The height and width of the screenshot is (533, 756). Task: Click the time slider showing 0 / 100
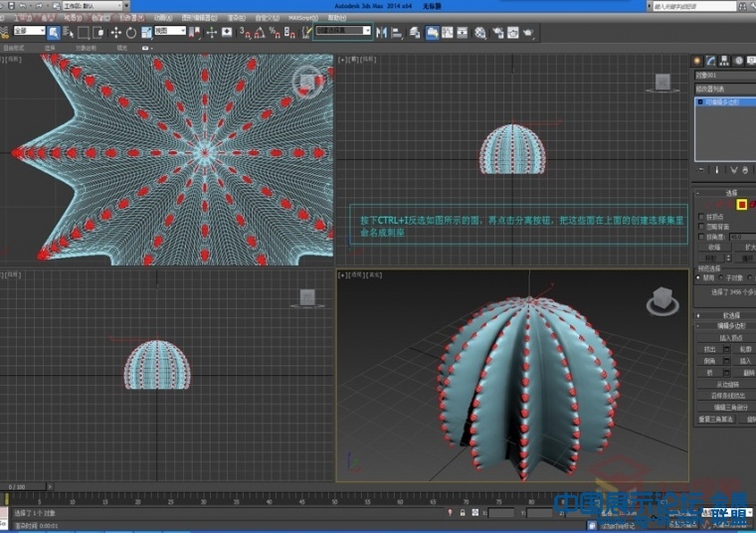pyautogui.click(x=23, y=486)
